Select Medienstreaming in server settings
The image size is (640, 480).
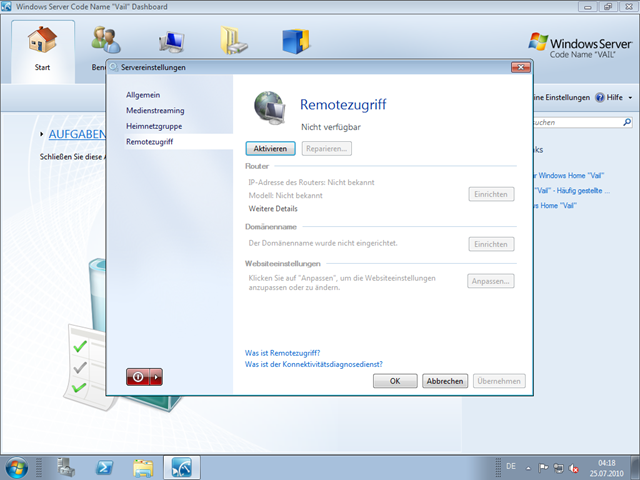pyautogui.click(x=155, y=110)
